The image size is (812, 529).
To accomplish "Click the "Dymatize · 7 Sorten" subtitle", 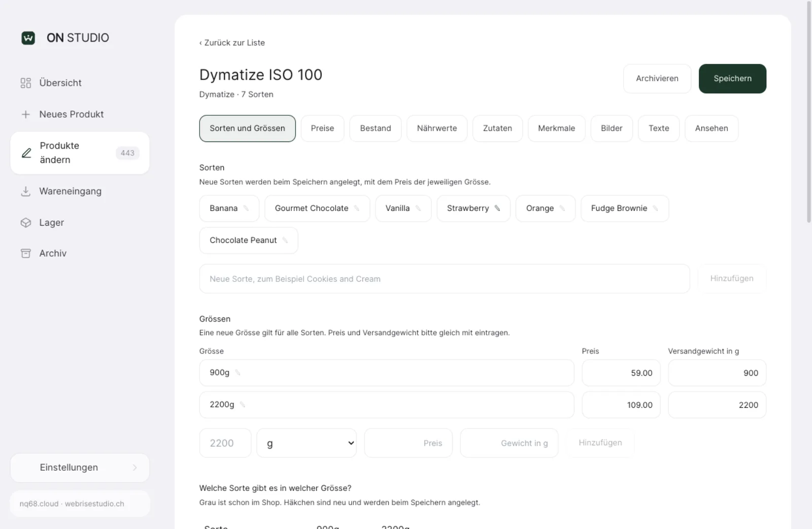I will pos(236,94).
